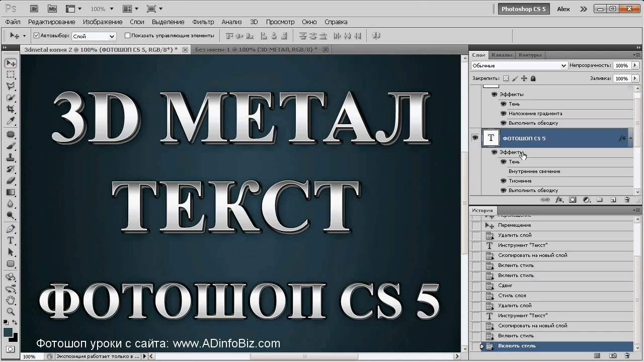The height and width of the screenshot is (362, 644).
Task: Select the Move tool in the toolbox
Action: click(11, 63)
